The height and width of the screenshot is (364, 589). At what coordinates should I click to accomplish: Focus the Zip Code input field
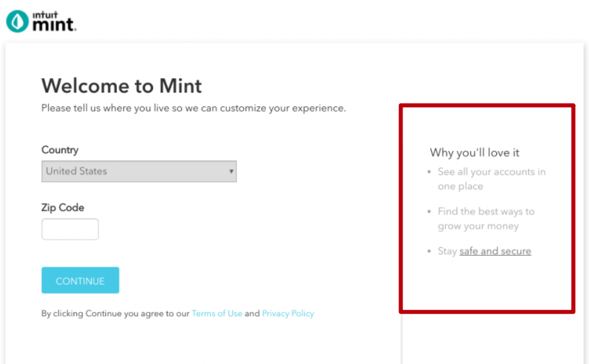pos(70,229)
